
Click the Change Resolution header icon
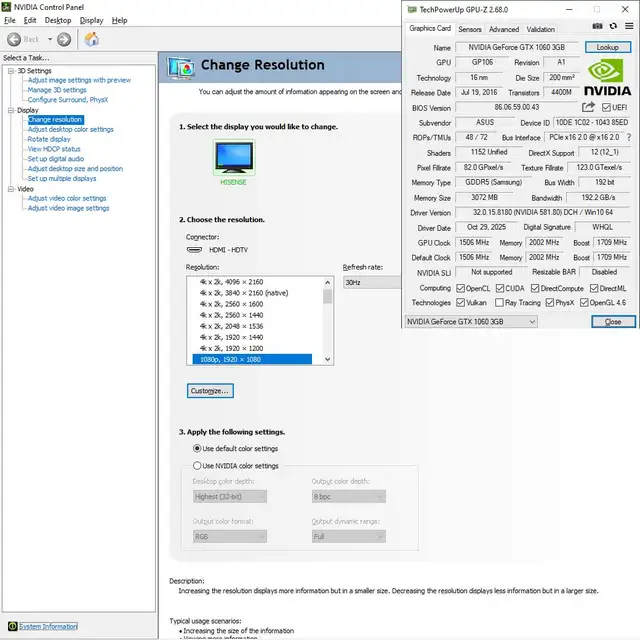point(180,67)
